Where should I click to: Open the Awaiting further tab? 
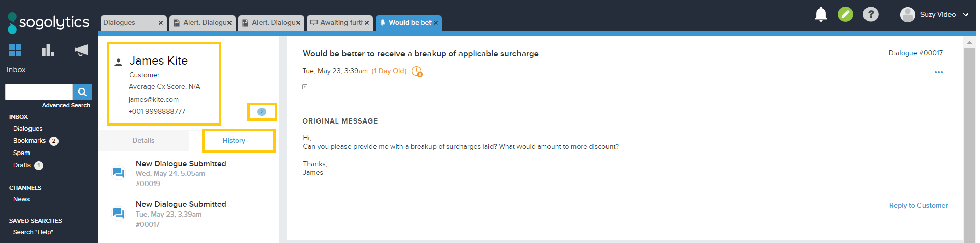pyautogui.click(x=337, y=23)
